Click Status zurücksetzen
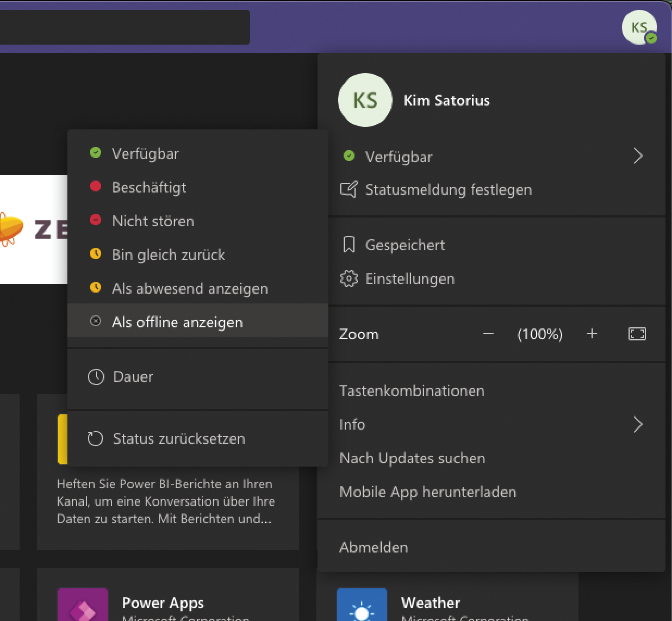672x621 pixels. 198,438
